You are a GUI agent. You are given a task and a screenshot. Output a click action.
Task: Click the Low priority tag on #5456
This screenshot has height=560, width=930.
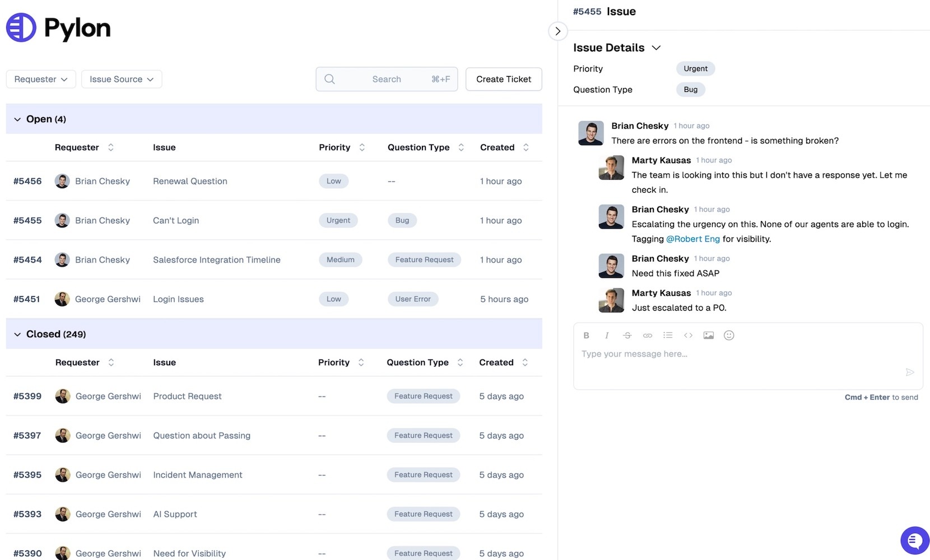[333, 181]
